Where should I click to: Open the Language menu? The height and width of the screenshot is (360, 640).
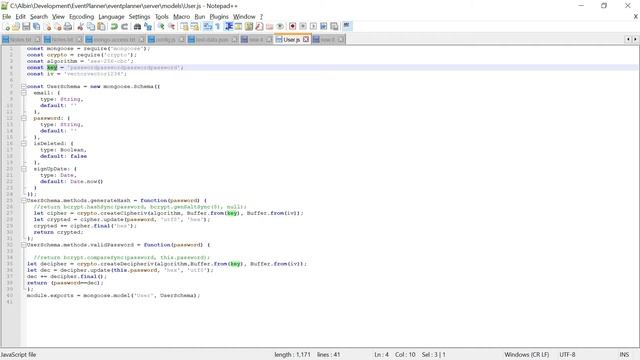111,17
